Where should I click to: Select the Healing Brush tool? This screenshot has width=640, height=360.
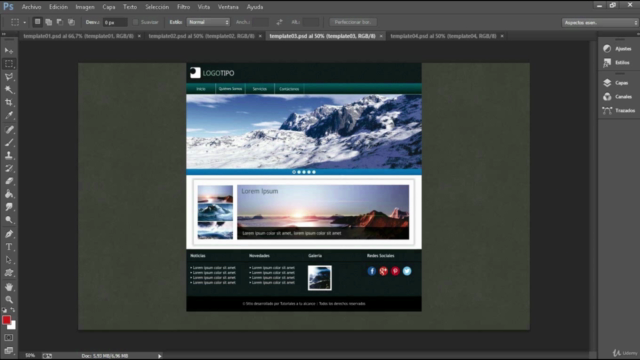[x=9, y=130]
